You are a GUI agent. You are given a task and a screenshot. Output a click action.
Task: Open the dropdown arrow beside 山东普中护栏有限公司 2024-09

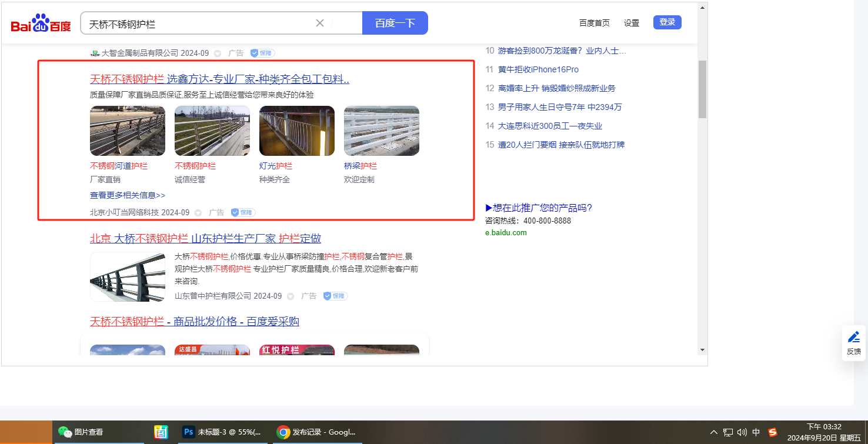(291, 296)
